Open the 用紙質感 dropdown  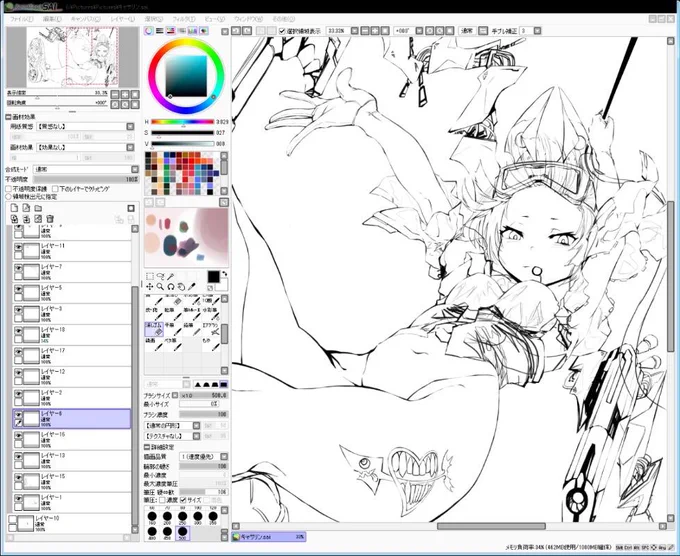click(130, 127)
